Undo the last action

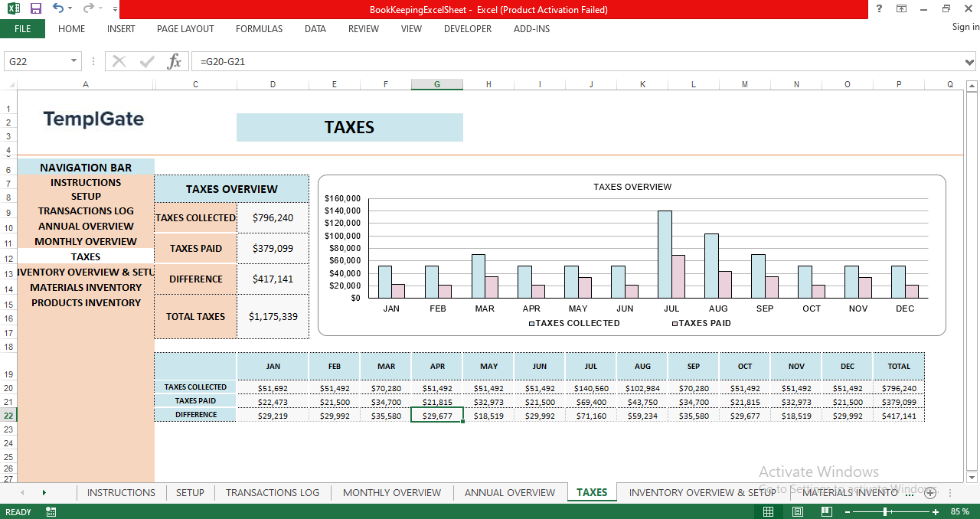point(58,8)
